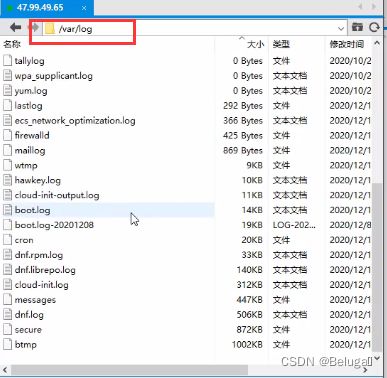
Task: Select the maillog file icon
Action: coord(7,150)
